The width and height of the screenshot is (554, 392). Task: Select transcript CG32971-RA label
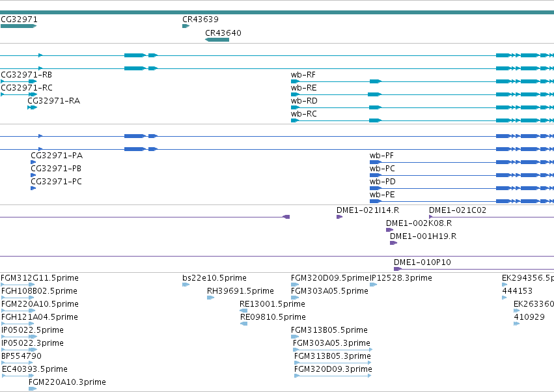tap(53, 101)
